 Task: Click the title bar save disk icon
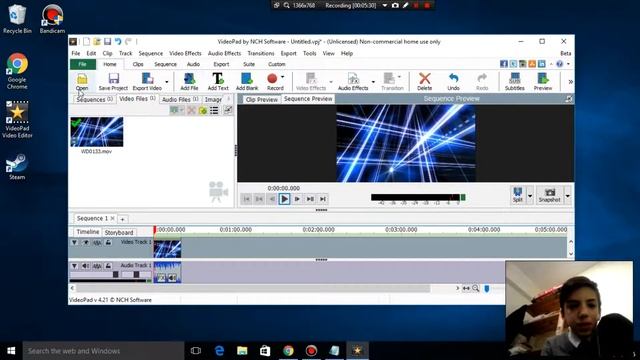(107, 42)
